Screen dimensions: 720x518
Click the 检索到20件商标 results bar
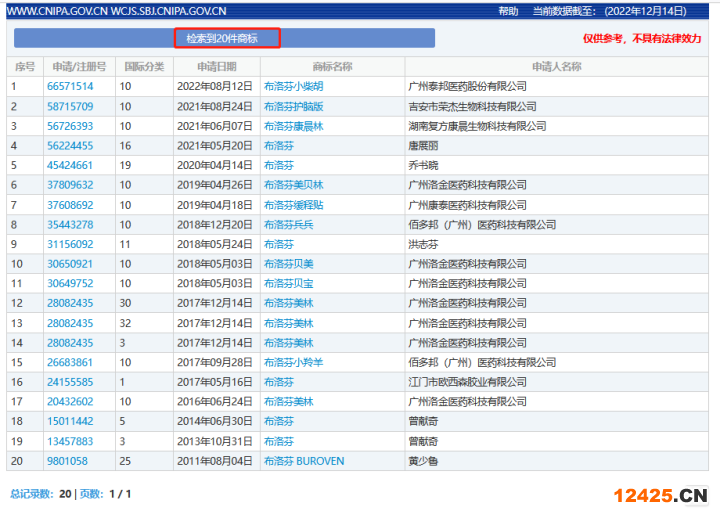click(226, 39)
